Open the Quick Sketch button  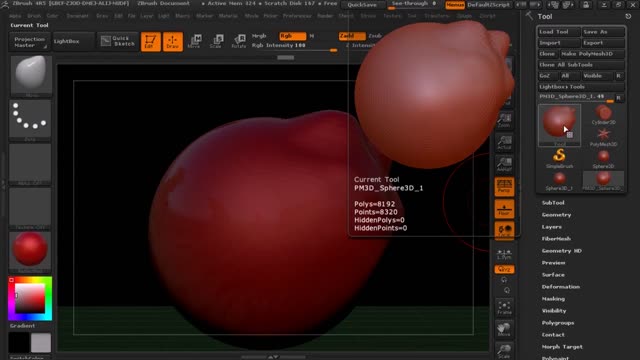pos(118,41)
